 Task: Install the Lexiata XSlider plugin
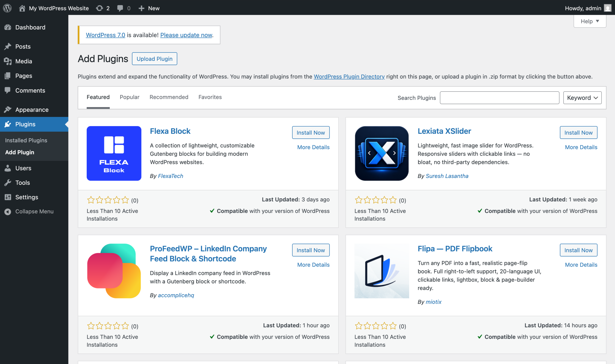point(578,133)
